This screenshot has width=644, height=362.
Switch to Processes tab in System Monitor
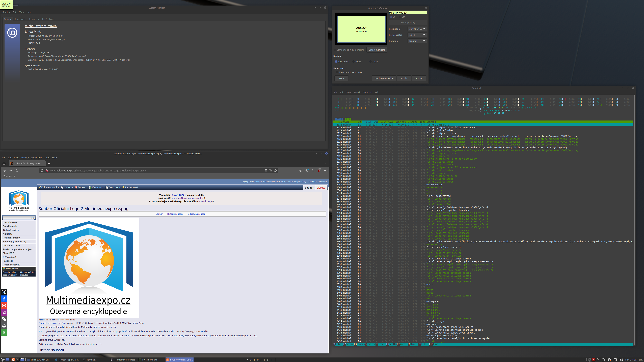pos(20,19)
